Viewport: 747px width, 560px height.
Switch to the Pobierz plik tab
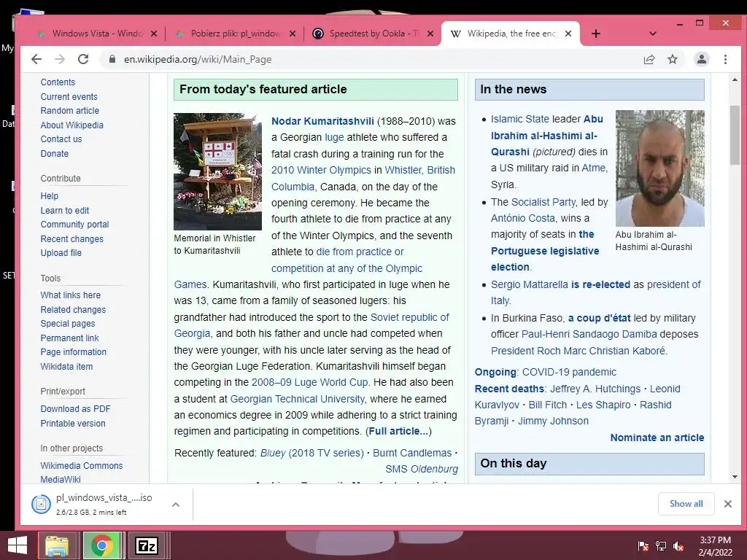click(x=234, y=34)
